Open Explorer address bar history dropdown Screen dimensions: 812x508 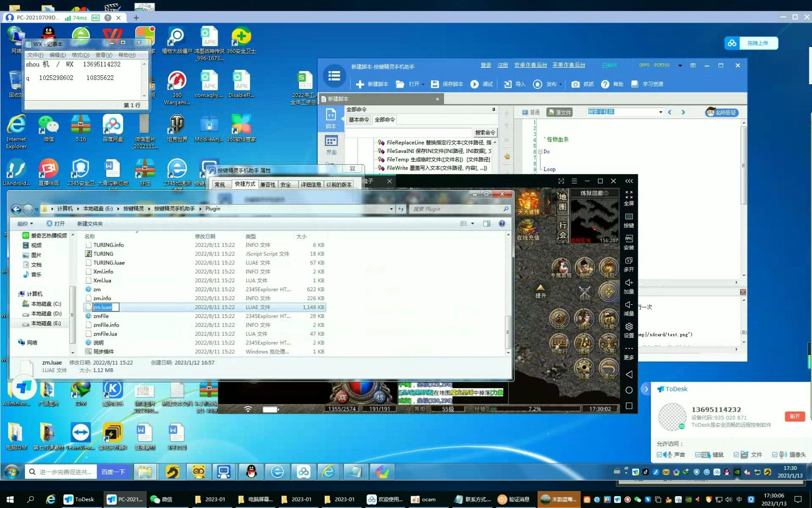pyautogui.click(x=391, y=209)
